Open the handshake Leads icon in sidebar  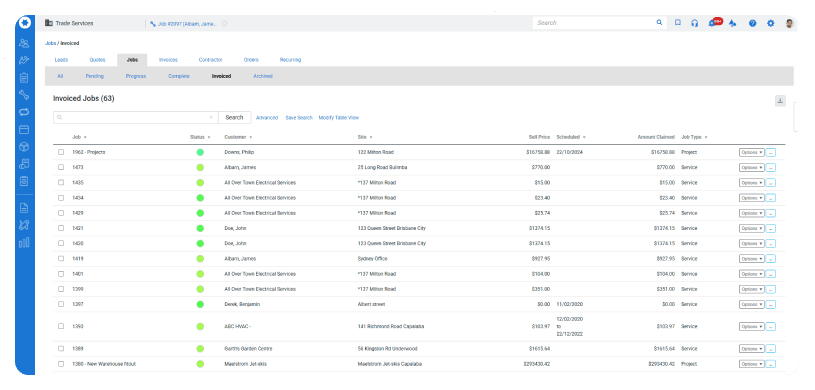click(x=24, y=60)
